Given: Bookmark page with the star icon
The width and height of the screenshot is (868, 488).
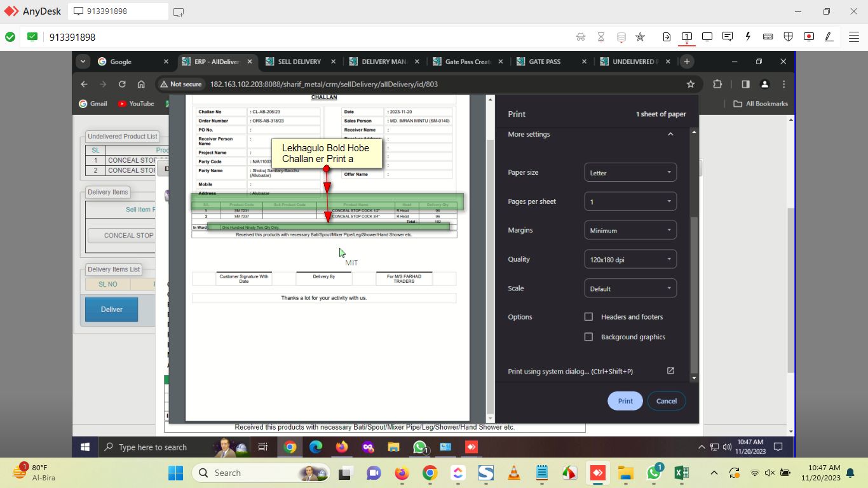Looking at the screenshot, I should [x=691, y=84].
